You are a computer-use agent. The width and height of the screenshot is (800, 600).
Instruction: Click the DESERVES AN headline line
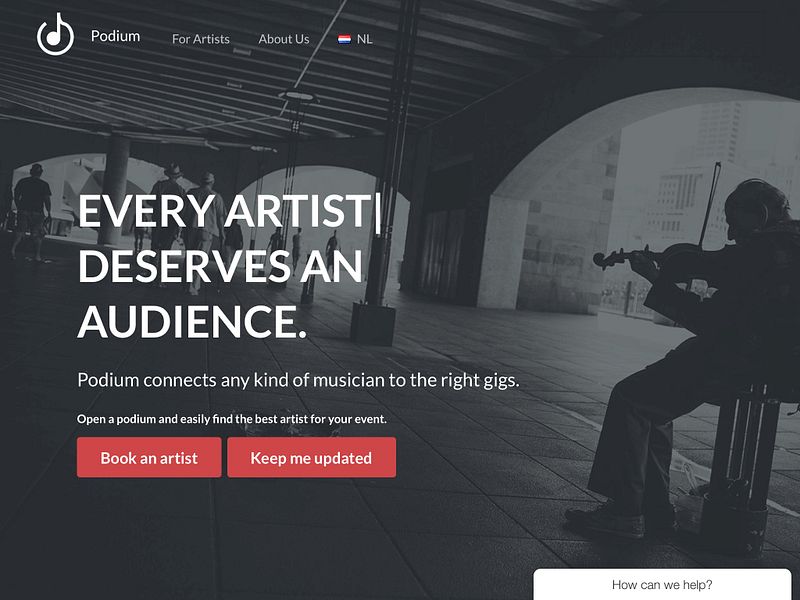pyautogui.click(x=220, y=266)
